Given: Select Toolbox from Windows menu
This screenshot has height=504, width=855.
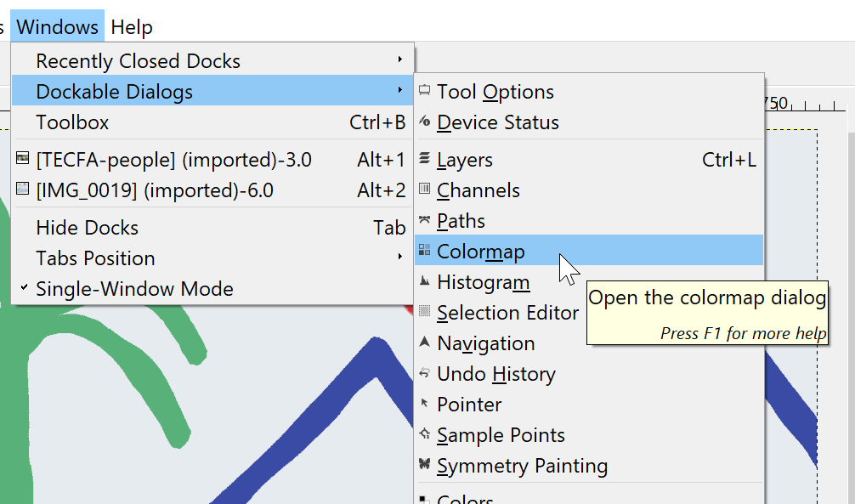Looking at the screenshot, I should coord(72,122).
